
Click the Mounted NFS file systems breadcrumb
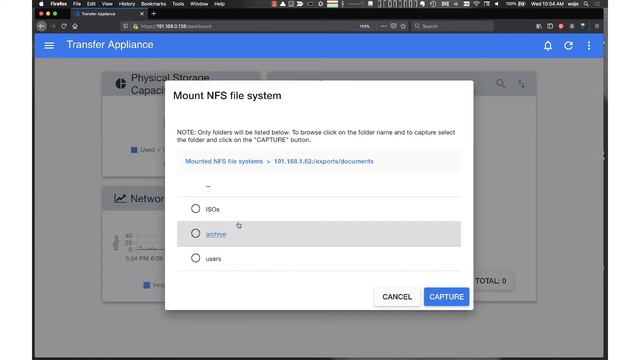tap(224, 161)
